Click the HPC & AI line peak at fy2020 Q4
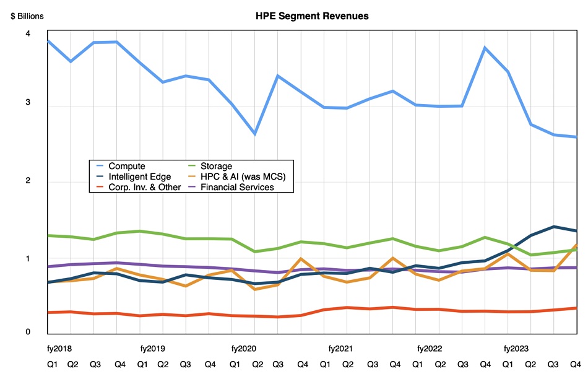 [x=301, y=258]
